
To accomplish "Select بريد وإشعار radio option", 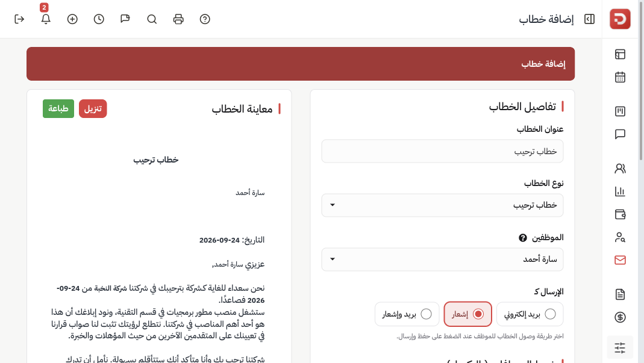I will click(407, 314).
